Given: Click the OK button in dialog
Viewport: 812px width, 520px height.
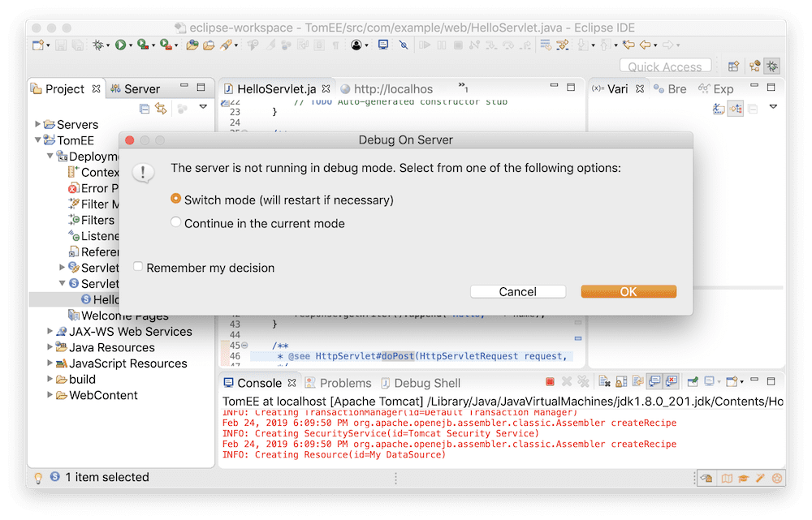Looking at the screenshot, I should click(628, 292).
